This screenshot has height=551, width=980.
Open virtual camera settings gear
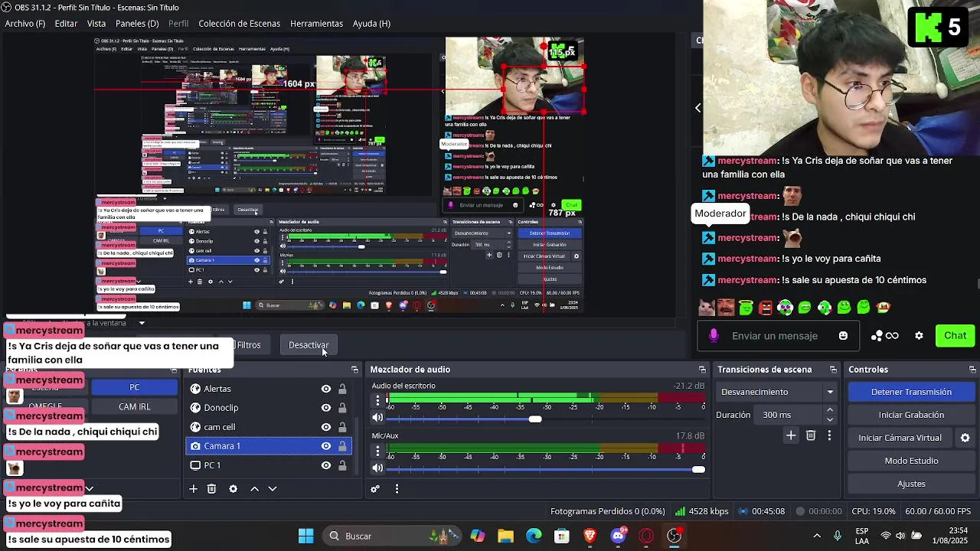(965, 438)
